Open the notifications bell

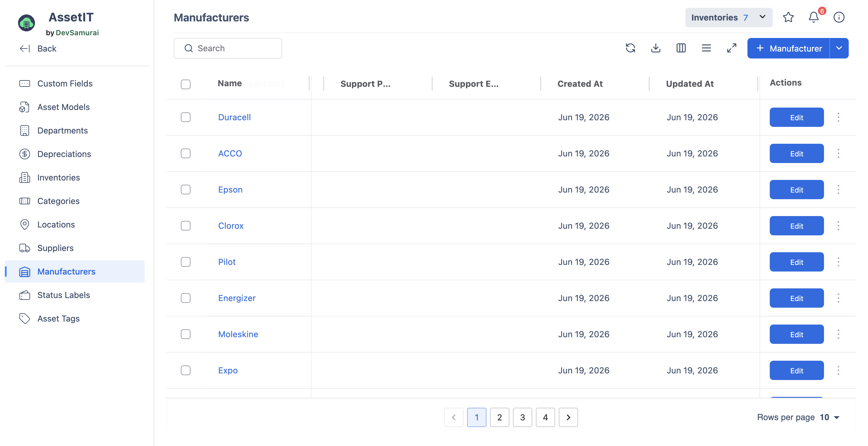(x=813, y=17)
